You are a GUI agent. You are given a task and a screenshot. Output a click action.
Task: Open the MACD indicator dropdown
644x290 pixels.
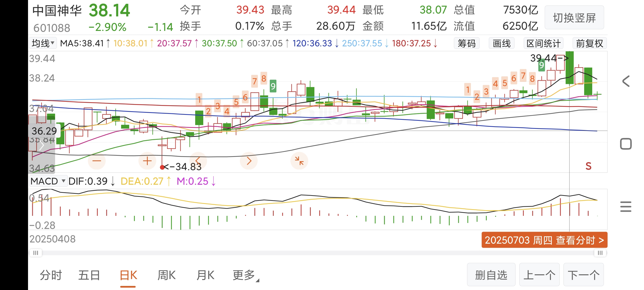[x=48, y=181]
